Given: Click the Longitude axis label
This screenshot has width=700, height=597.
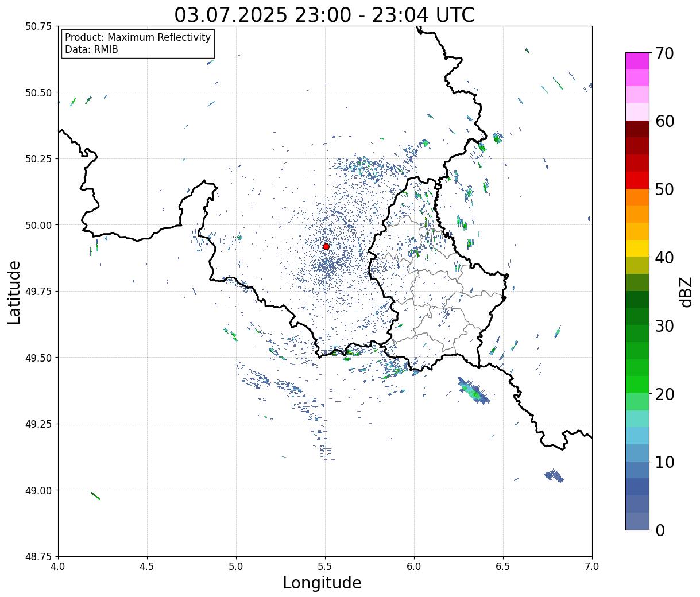Looking at the screenshot, I should (x=322, y=583).
